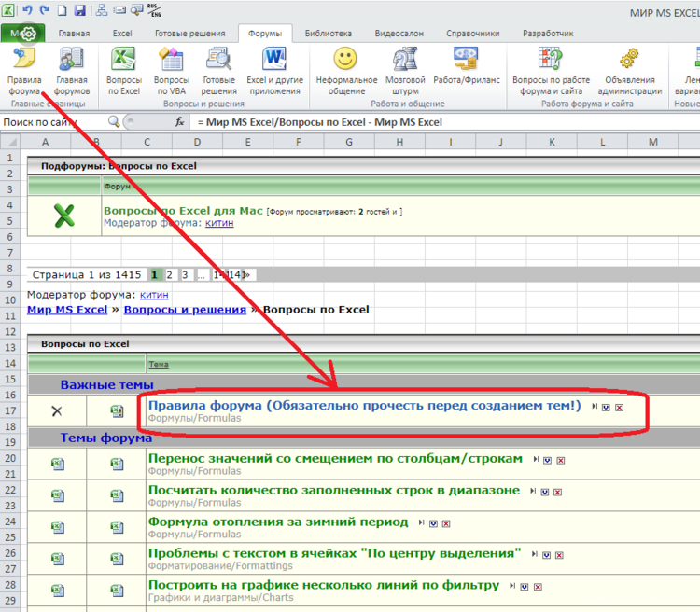Follow the Вопросы и решения breadcrumb link
This screenshot has height=612, width=700.
[x=185, y=310]
